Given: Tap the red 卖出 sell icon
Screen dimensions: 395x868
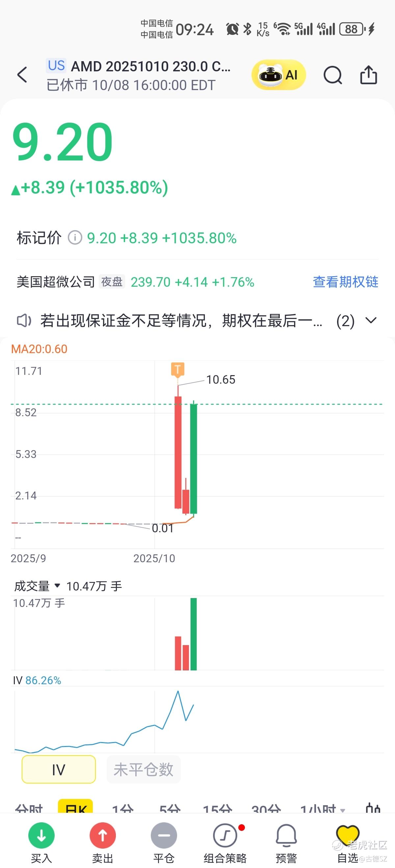Looking at the screenshot, I should (103, 835).
